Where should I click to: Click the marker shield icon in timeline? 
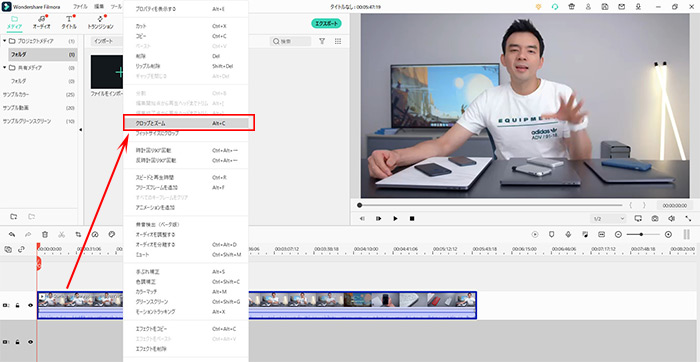pos(551,234)
